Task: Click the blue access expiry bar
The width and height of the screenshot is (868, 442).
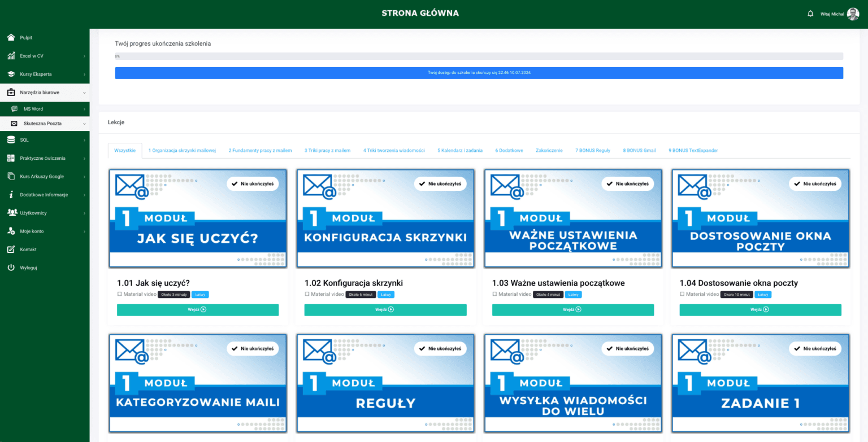Action: point(479,73)
